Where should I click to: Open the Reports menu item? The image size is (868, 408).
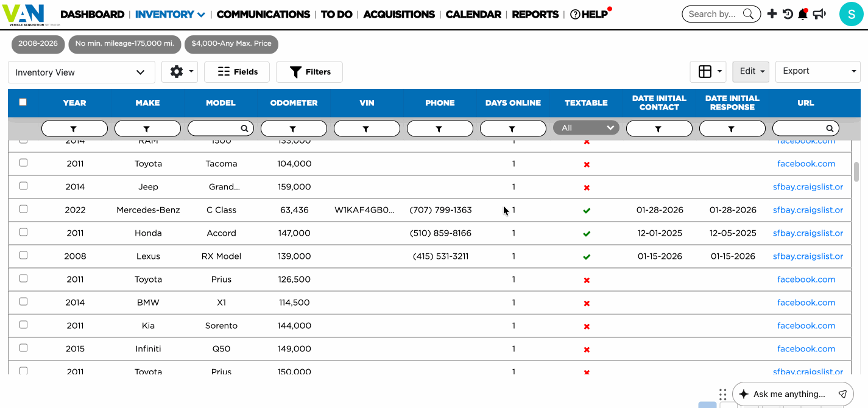(535, 14)
